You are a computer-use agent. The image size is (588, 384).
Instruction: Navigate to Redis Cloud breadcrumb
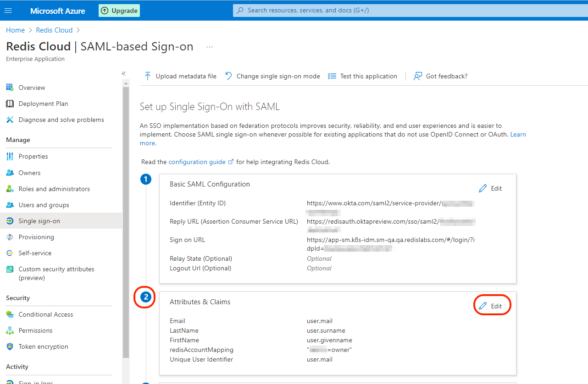pos(54,30)
